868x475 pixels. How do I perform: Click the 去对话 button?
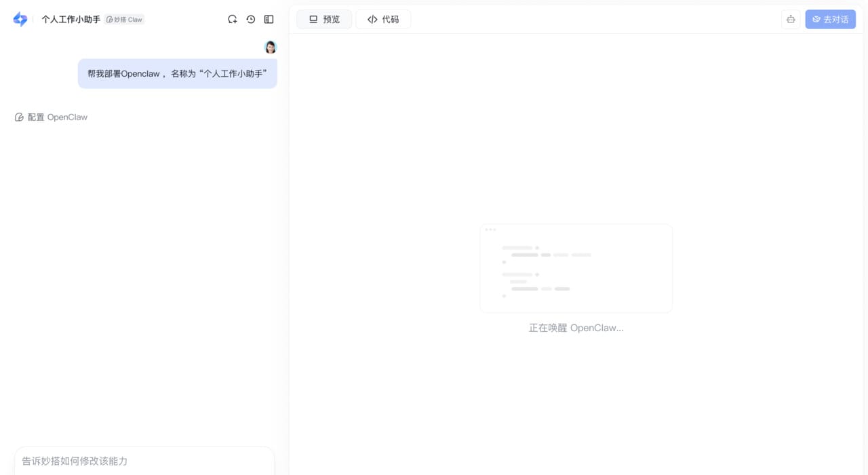pyautogui.click(x=830, y=20)
